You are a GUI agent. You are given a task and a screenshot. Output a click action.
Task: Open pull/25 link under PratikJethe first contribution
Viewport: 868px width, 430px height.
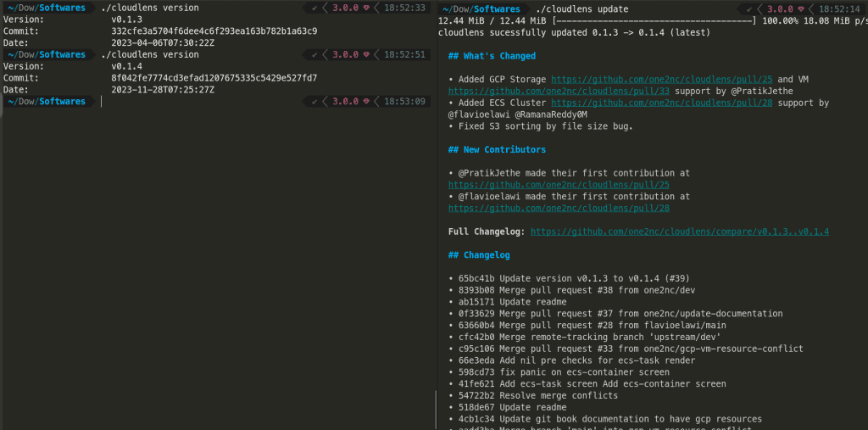point(559,185)
